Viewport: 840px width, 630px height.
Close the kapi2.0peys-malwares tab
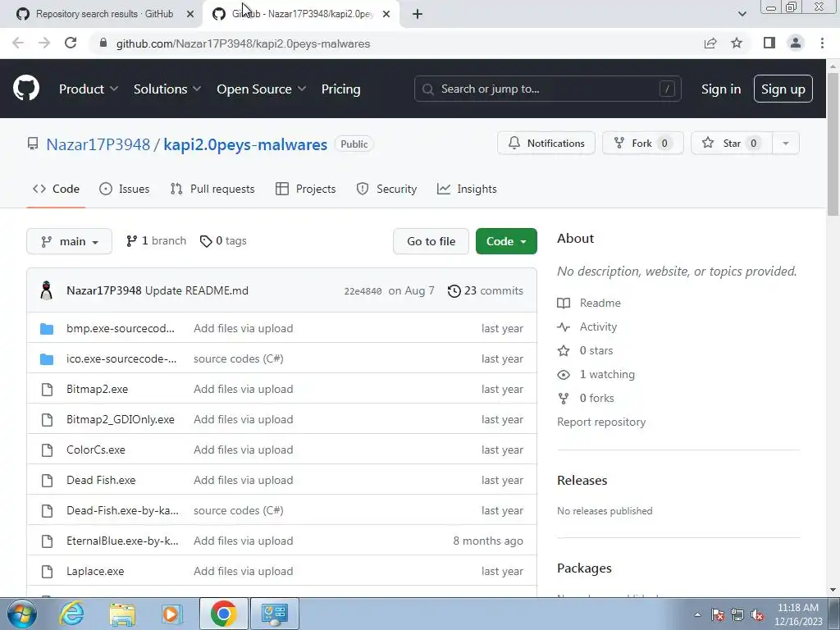pyautogui.click(x=386, y=14)
